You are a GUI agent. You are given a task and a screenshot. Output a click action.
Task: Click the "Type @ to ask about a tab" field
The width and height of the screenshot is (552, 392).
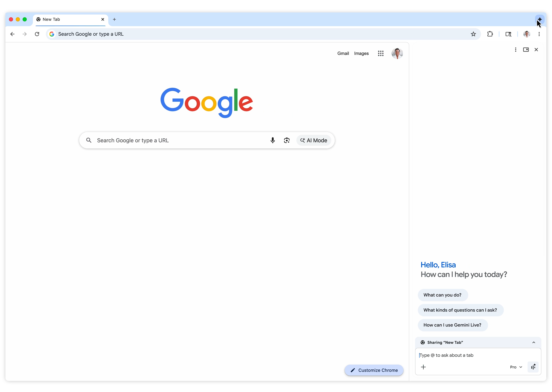point(459,355)
